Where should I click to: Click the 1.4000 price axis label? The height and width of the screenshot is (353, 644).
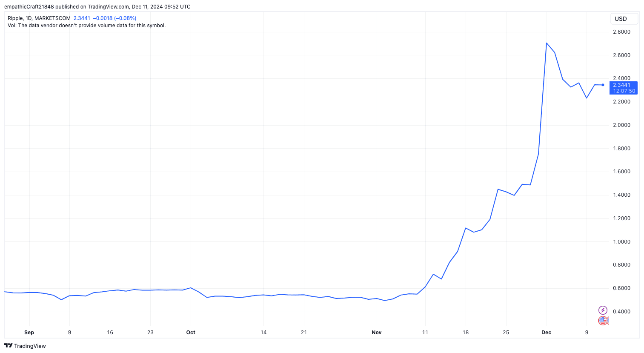coord(621,195)
